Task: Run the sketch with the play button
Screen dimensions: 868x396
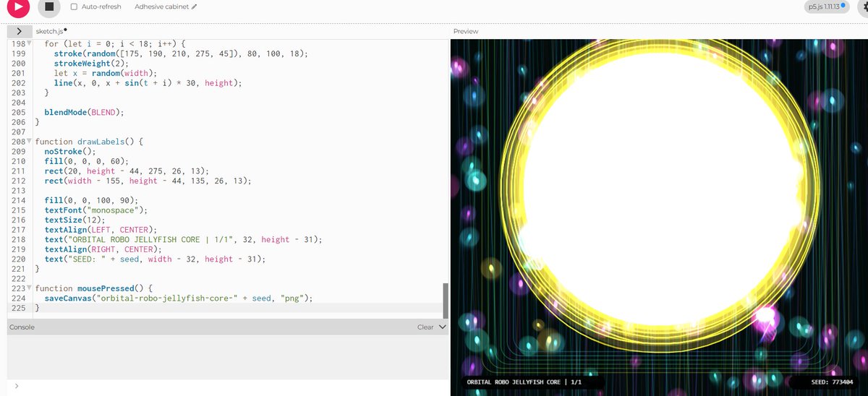Action: tap(17, 7)
